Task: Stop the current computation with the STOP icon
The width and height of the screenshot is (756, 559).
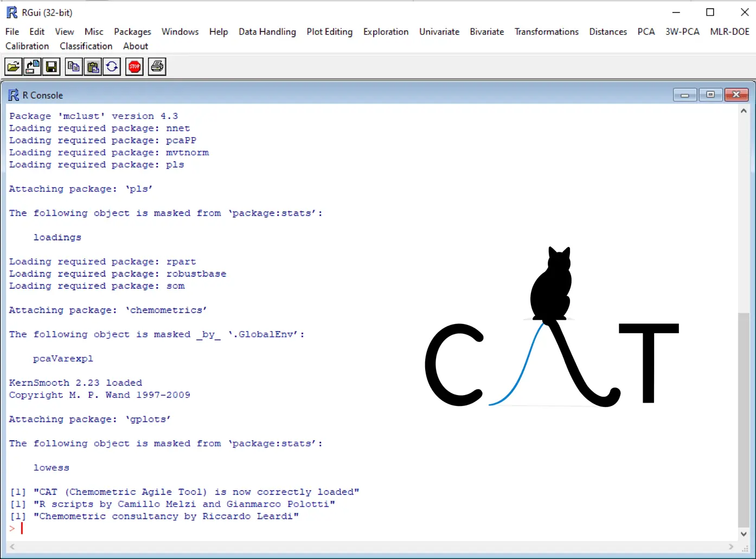Action: tap(134, 66)
